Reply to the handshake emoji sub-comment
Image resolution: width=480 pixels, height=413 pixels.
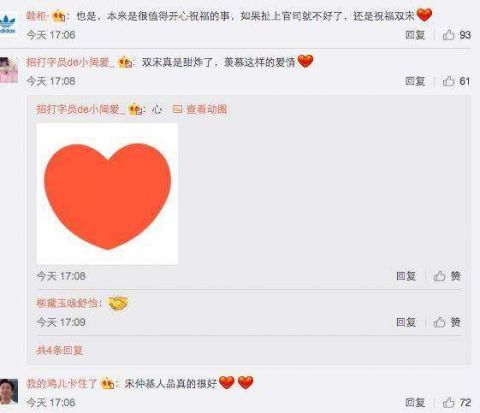[406, 322]
